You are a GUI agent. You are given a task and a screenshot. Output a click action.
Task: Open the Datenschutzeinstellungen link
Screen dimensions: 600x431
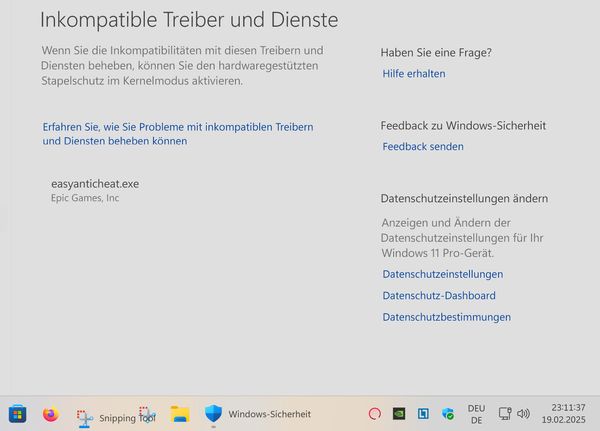point(443,274)
